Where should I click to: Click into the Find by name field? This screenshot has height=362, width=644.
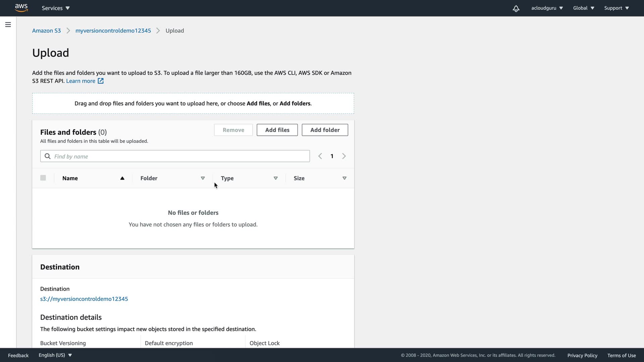(x=181, y=156)
